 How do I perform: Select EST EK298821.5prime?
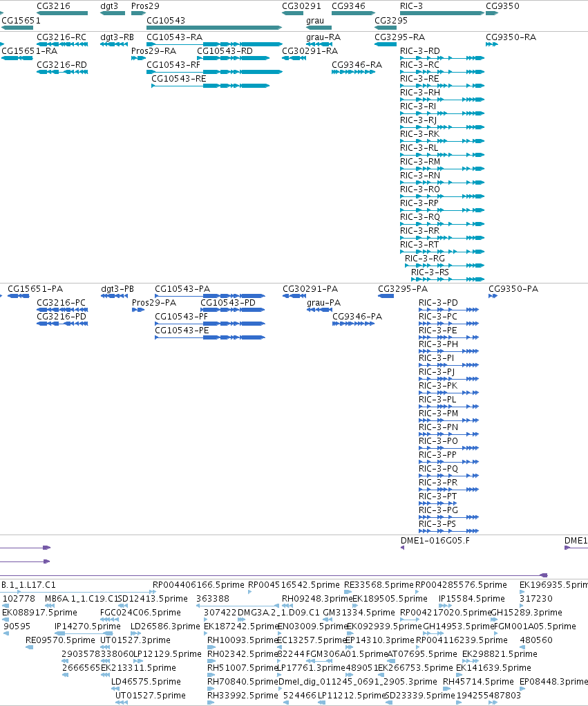[500, 655]
